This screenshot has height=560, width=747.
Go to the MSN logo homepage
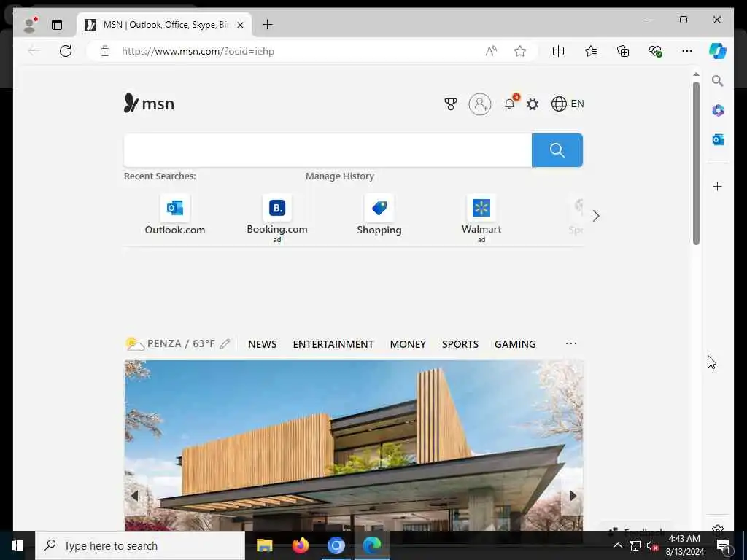tap(149, 104)
